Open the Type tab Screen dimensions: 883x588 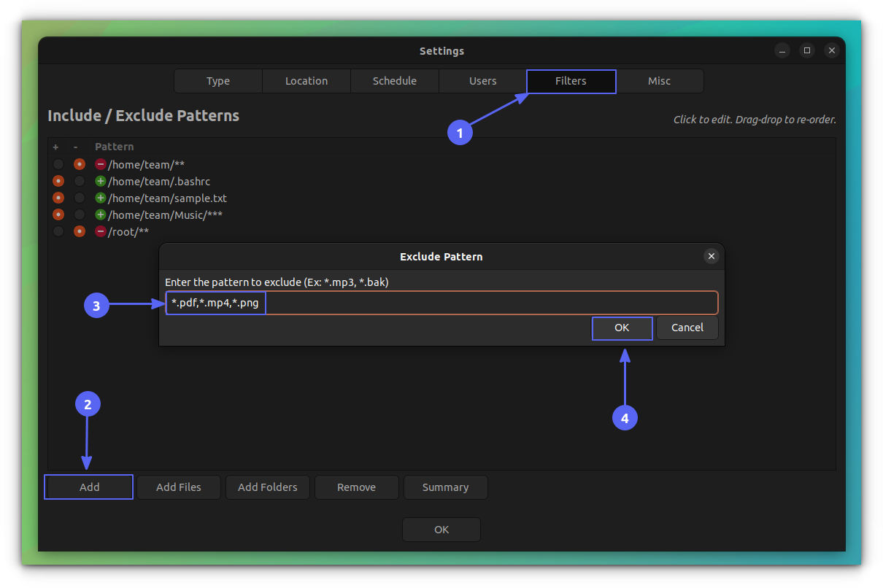point(218,81)
